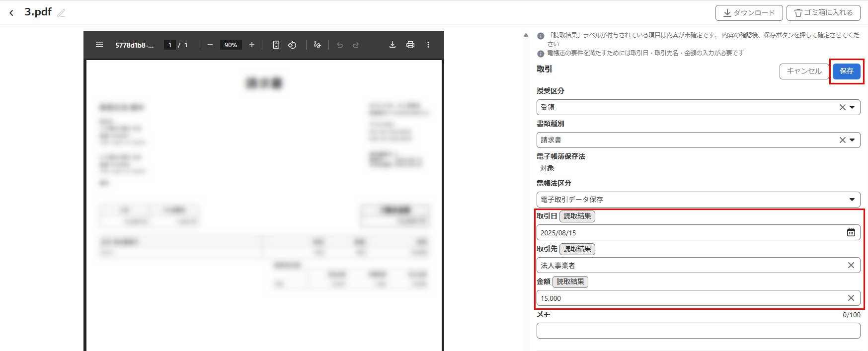Screen dimensions: 868x351
Task: Rename file using pencil icon beside 3.pdf
Action: (61, 13)
